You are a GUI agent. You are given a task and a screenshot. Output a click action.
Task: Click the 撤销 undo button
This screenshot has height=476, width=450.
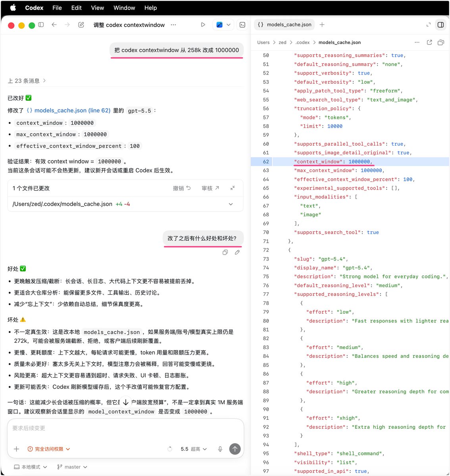click(x=182, y=188)
